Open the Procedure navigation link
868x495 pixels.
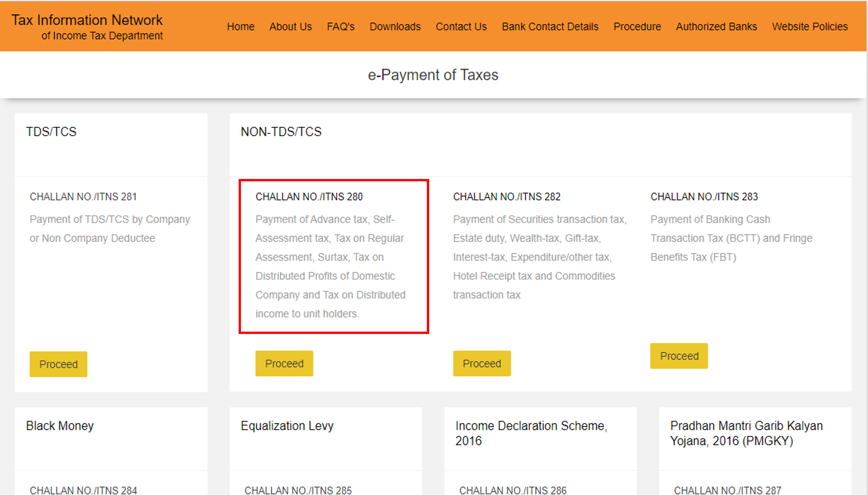click(x=637, y=27)
